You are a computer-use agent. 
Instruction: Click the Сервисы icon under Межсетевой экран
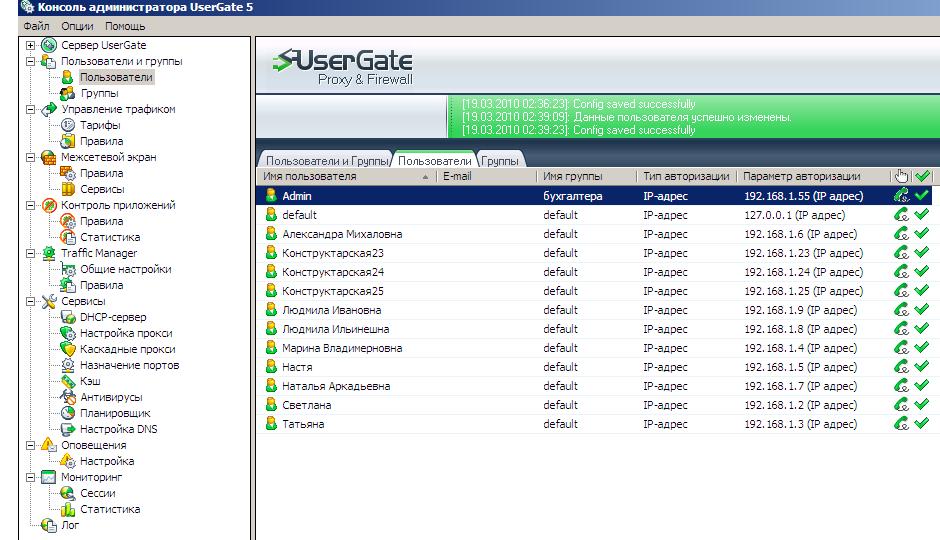68,189
